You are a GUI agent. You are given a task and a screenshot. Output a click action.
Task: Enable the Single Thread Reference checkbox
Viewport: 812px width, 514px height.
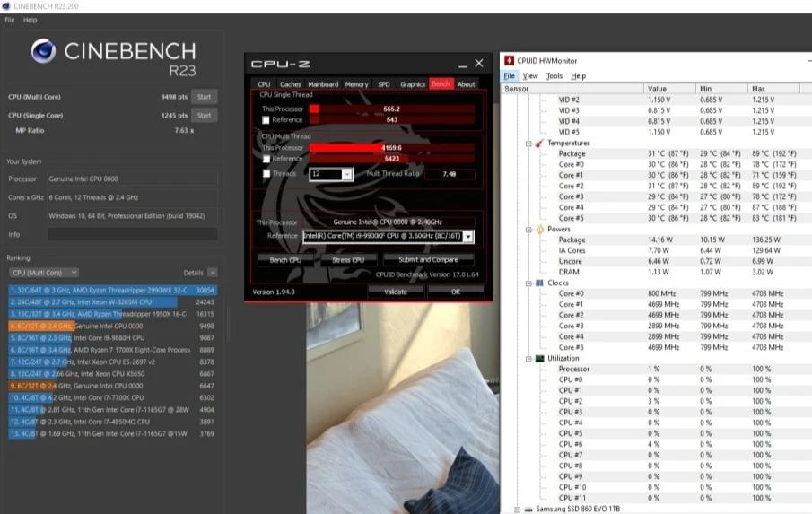[x=266, y=120]
